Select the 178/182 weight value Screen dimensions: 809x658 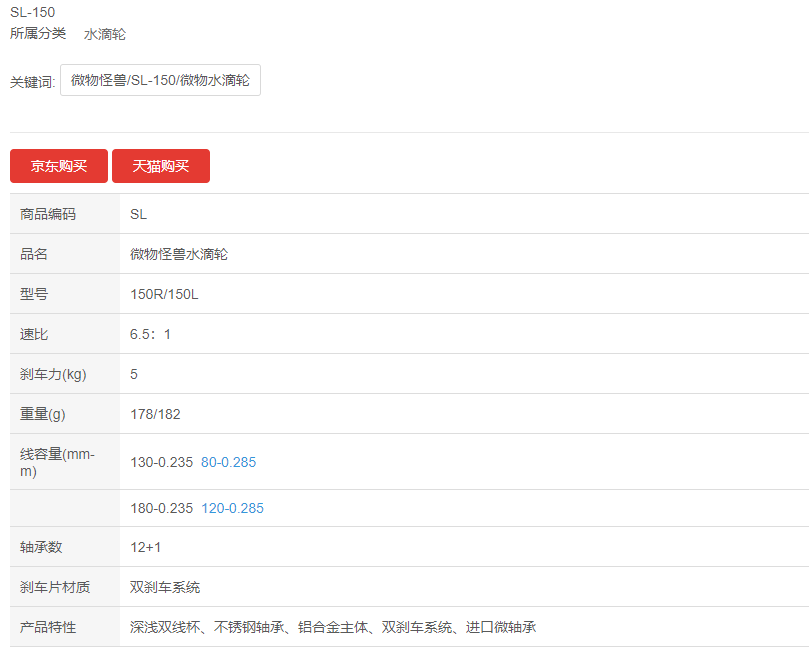coord(155,414)
